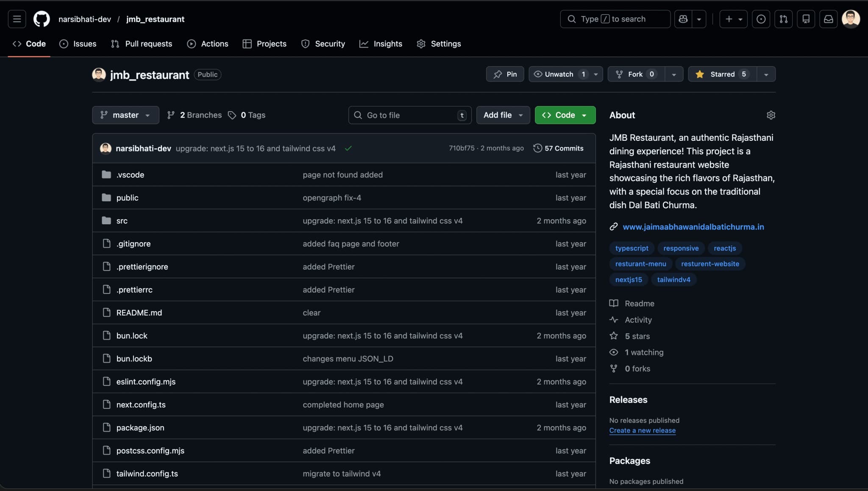Click the green commit status checkmark
Screen dimensions: 868x491
pos(348,148)
